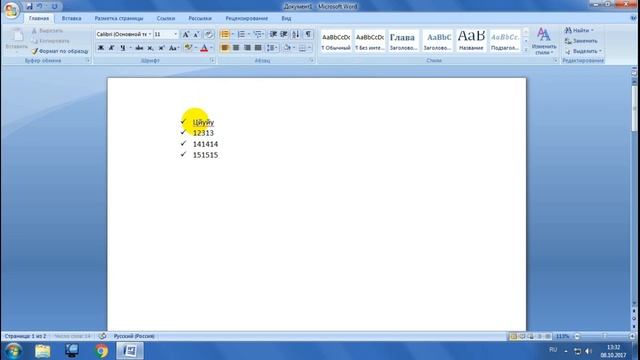Viewport: 640px width, 360px height.
Task: Decrease font size with shrink-font icon
Action: (196, 34)
